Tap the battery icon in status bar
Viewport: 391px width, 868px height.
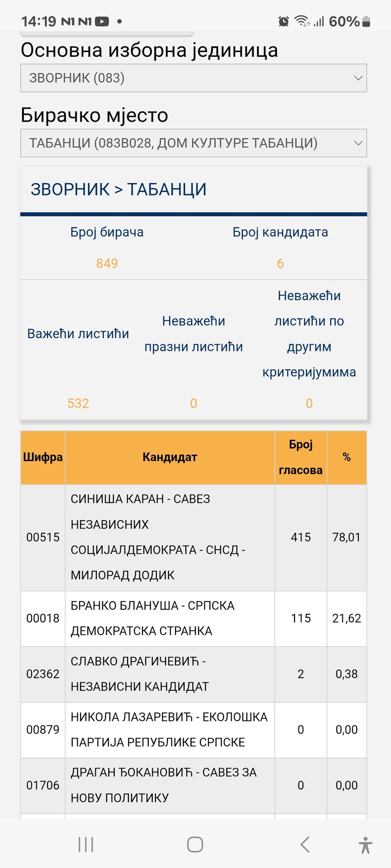click(x=367, y=21)
